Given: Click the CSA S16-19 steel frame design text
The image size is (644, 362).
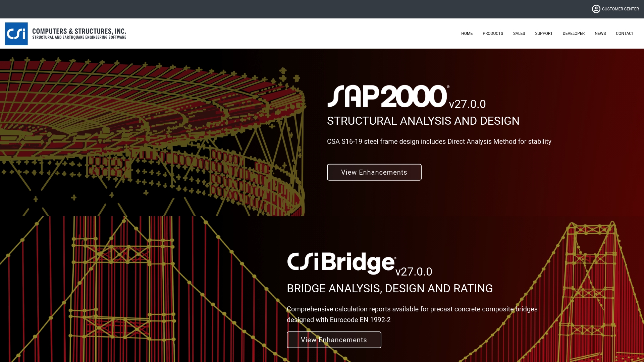Looking at the screenshot, I should click(x=439, y=141).
